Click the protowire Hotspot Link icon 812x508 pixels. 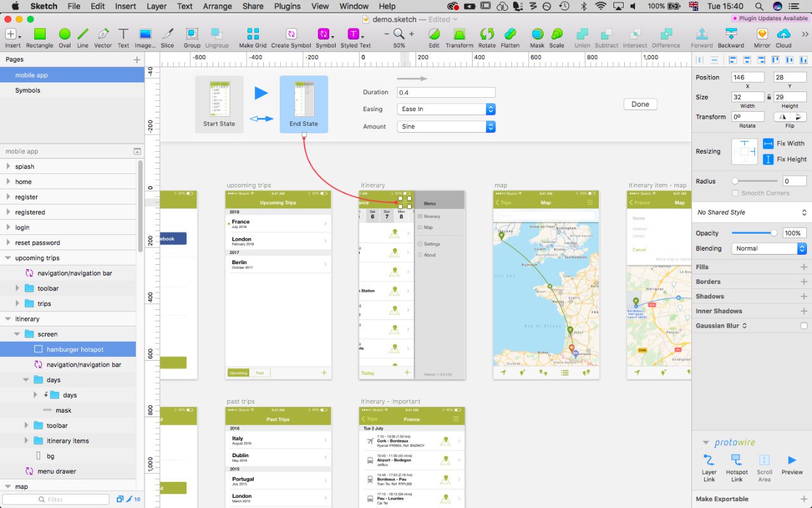click(737, 460)
